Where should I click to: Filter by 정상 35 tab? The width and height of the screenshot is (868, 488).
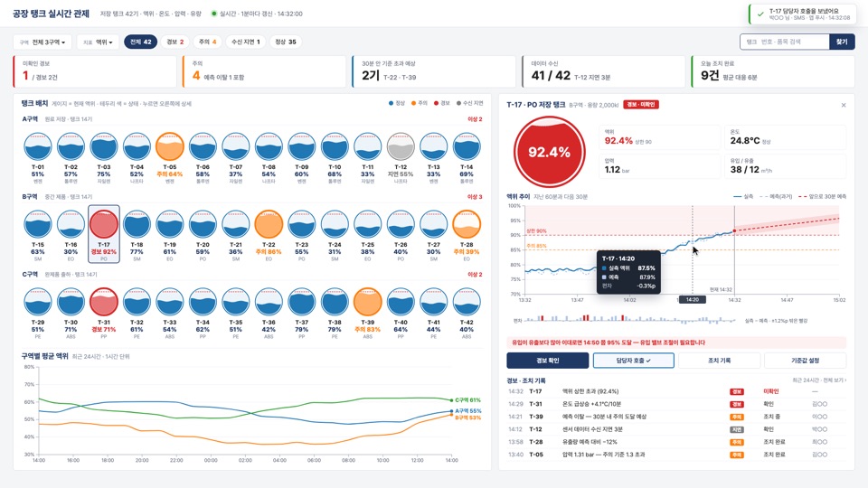(x=286, y=42)
